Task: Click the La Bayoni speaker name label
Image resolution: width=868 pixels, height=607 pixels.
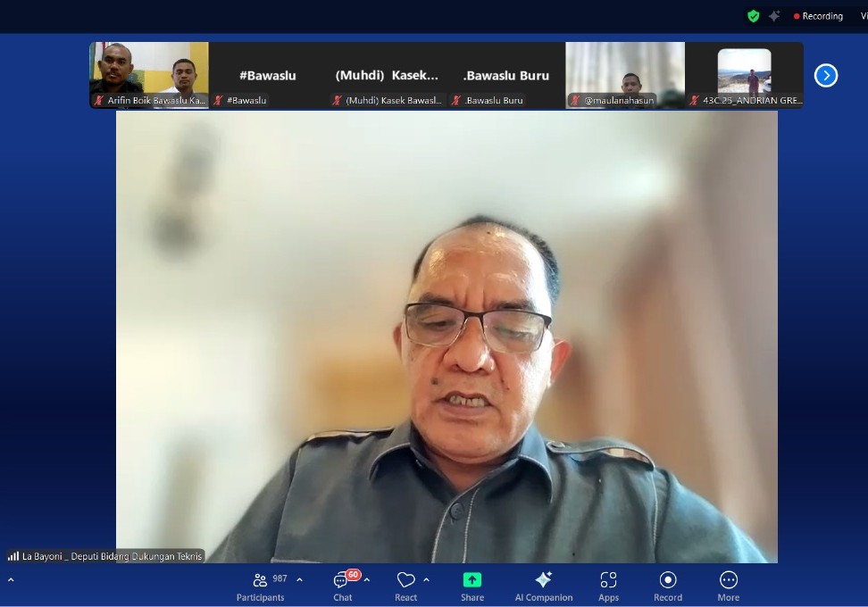Action: point(112,556)
